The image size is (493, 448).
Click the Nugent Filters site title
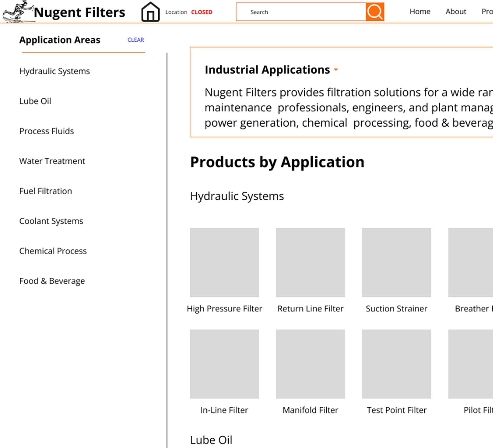coord(80,12)
